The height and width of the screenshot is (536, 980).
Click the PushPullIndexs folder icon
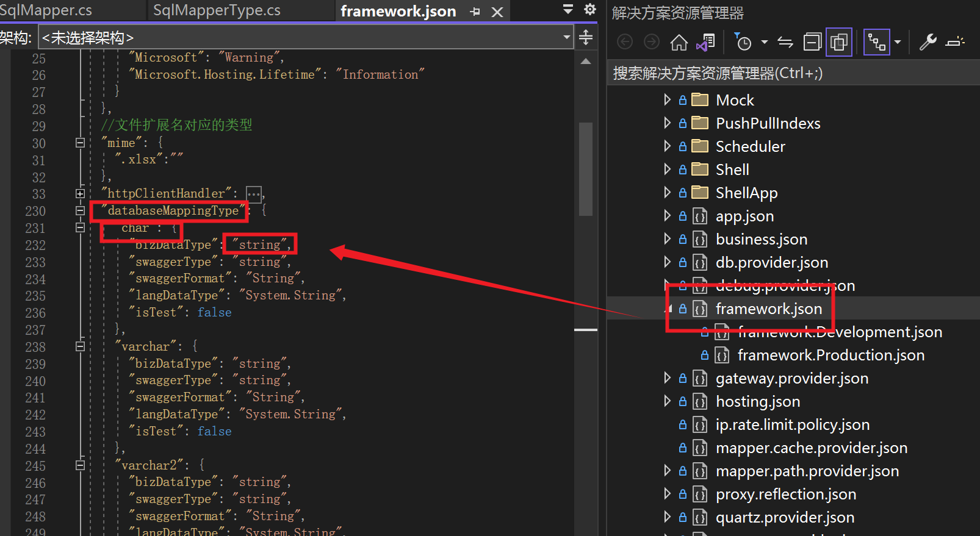click(700, 123)
